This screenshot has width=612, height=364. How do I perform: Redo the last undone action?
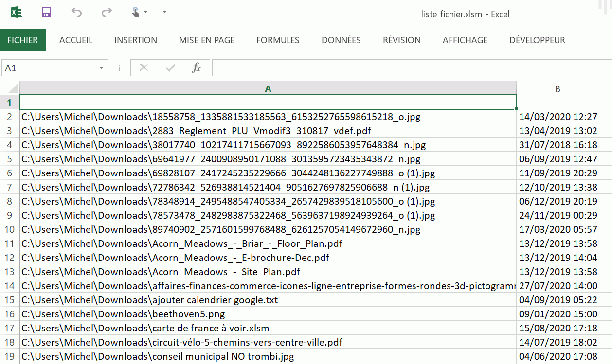coord(107,12)
